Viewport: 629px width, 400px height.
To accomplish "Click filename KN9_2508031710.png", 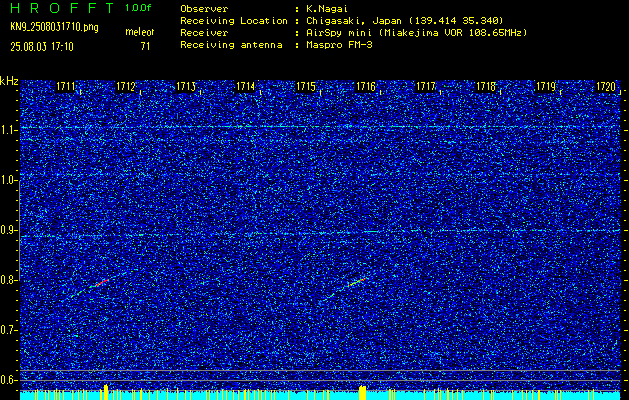I will tap(54, 27).
